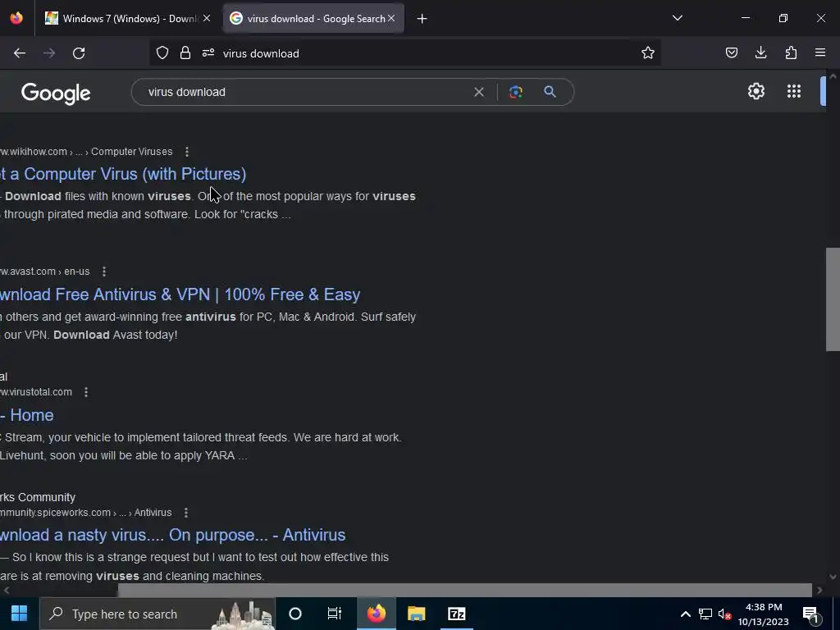This screenshot has width=840, height=630.
Task: Open File Explorer from the taskbar
Action: click(x=416, y=614)
